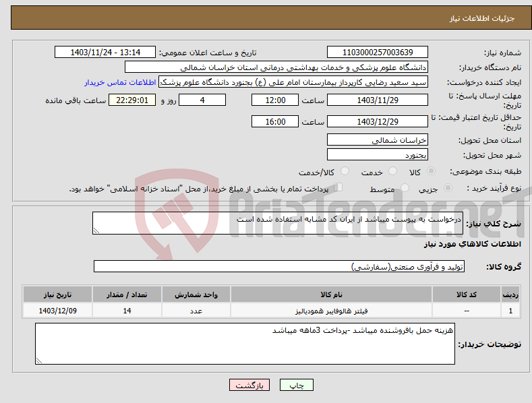Open buyer contact info link
This screenshot has width=532, height=403.
[x=120, y=82]
